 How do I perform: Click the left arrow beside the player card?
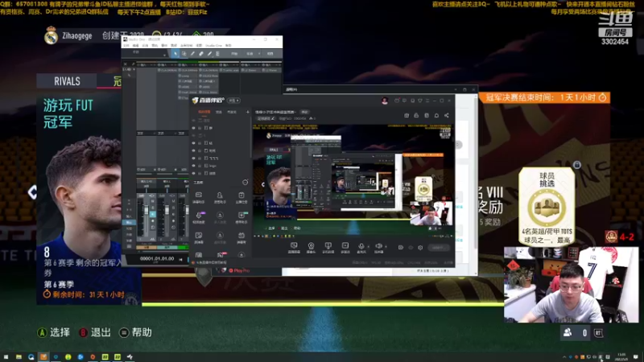click(x=32, y=192)
